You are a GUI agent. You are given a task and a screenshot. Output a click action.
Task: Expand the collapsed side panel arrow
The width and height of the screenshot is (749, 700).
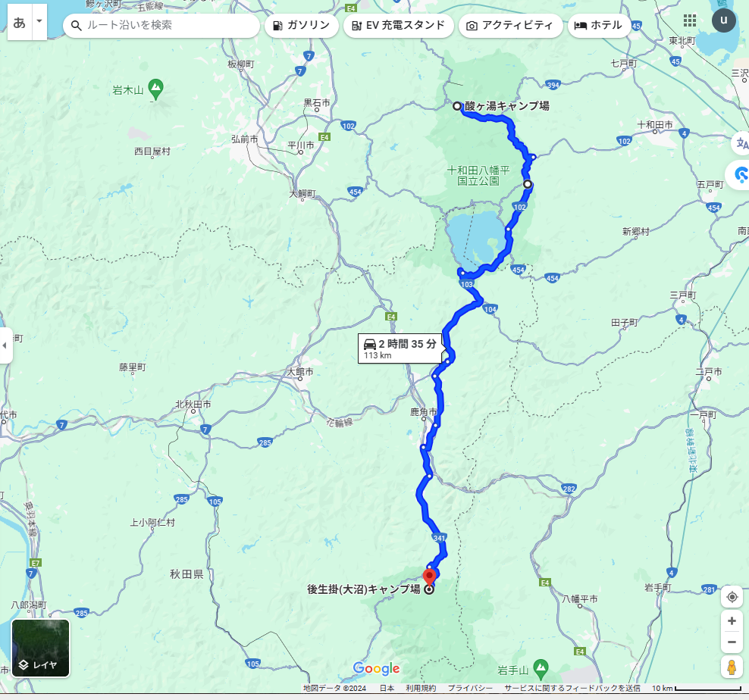point(5,345)
